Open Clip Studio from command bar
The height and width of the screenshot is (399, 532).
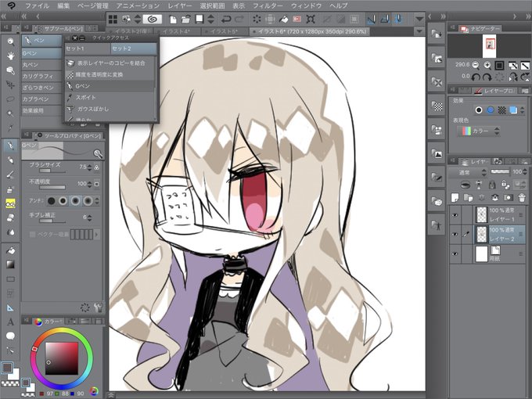click(153, 19)
